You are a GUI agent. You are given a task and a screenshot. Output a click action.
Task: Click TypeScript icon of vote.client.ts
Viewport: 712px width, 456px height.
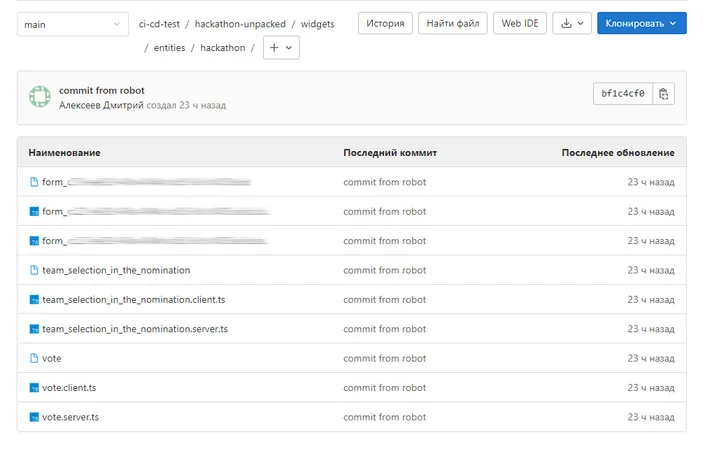click(34, 388)
